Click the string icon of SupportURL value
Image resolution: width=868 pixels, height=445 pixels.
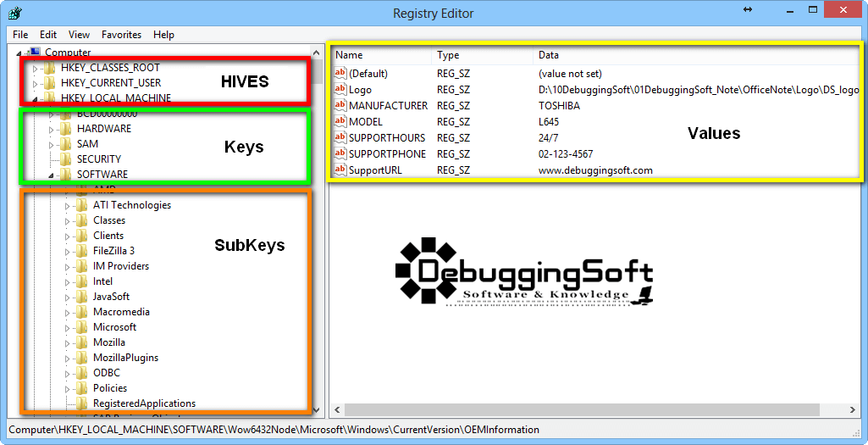click(340, 170)
